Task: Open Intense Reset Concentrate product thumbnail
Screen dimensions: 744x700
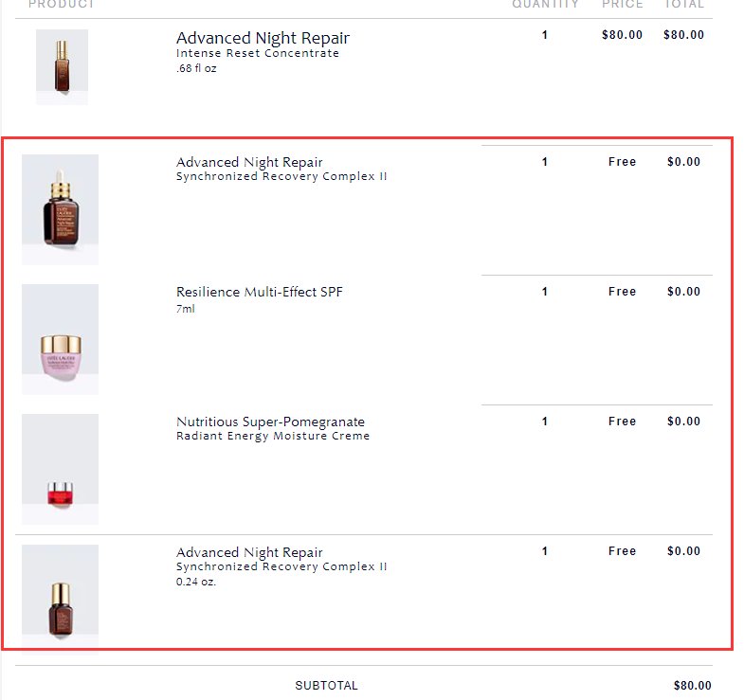Action: [62, 67]
